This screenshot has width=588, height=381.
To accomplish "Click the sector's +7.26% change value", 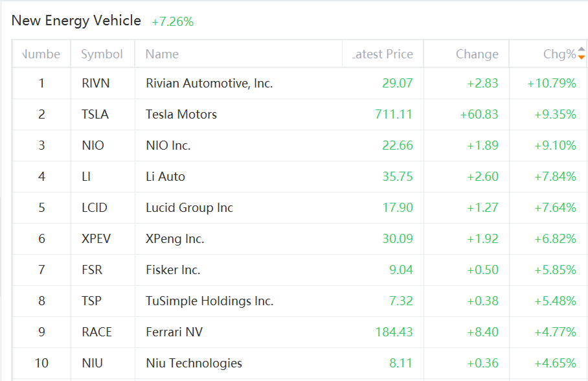I will click(x=172, y=22).
